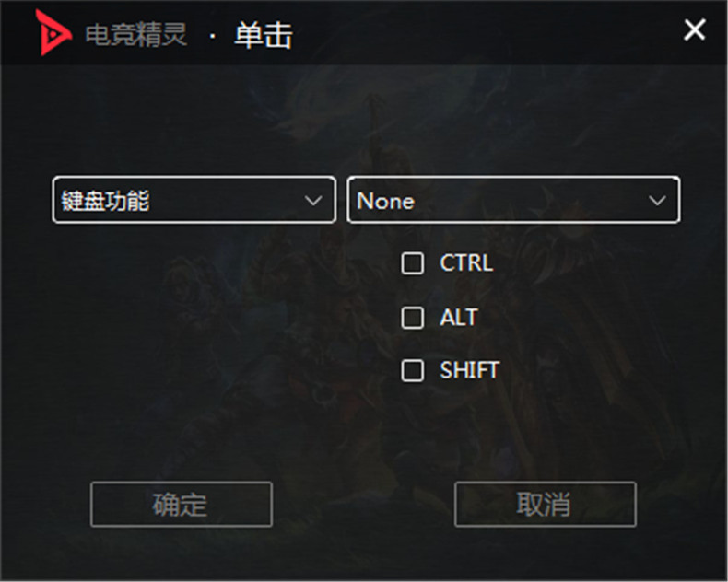728x582 pixels.
Task: Enable the CTRL modifier checkbox
Action: (412, 263)
